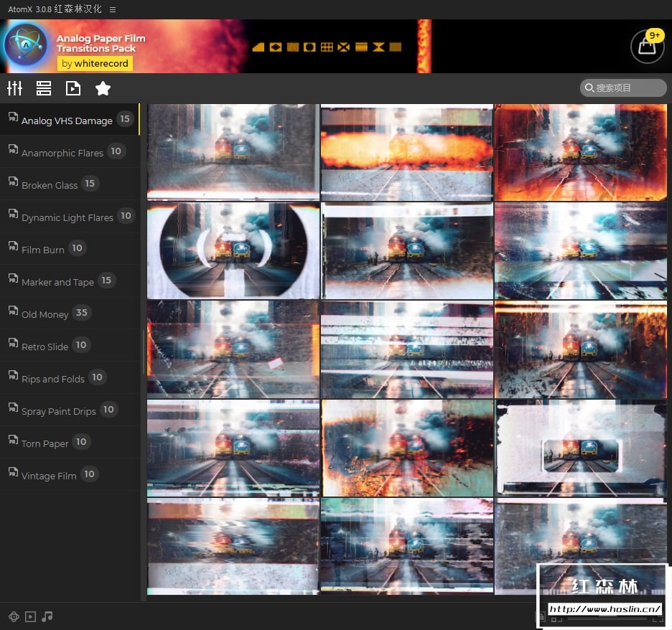Open the Marker and Tape category
The image size is (672, 630).
(70, 281)
